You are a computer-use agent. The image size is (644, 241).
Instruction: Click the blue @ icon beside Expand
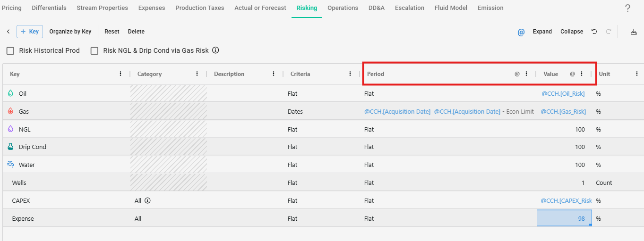[521, 32]
